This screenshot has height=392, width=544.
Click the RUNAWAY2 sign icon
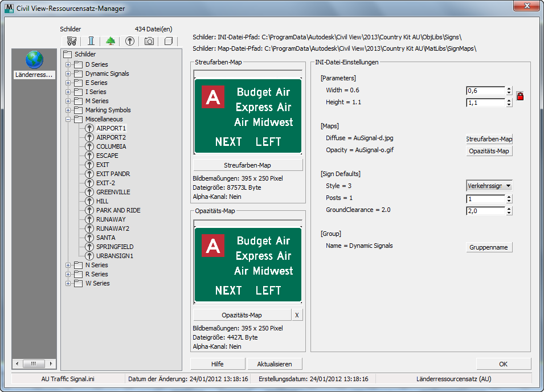(x=89, y=228)
